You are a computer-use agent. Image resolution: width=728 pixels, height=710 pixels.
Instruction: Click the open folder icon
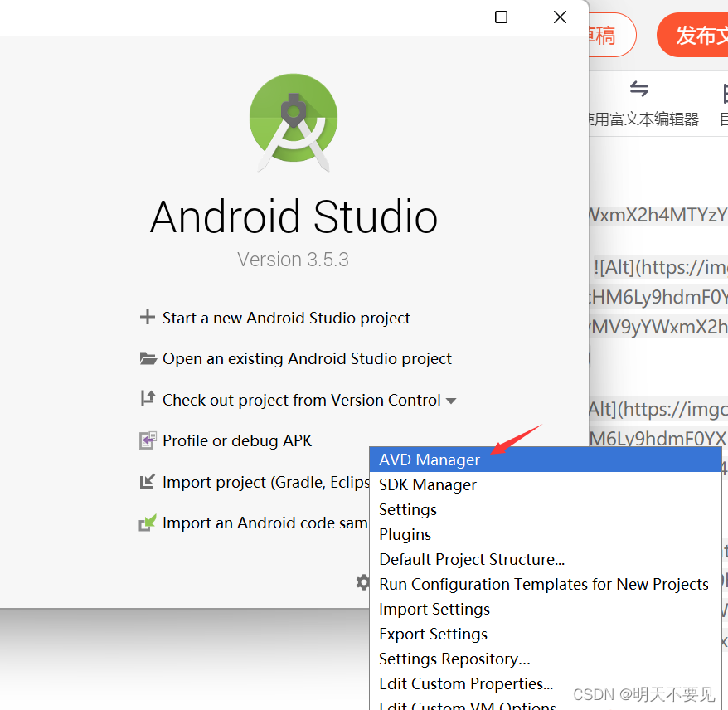click(x=148, y=358)
